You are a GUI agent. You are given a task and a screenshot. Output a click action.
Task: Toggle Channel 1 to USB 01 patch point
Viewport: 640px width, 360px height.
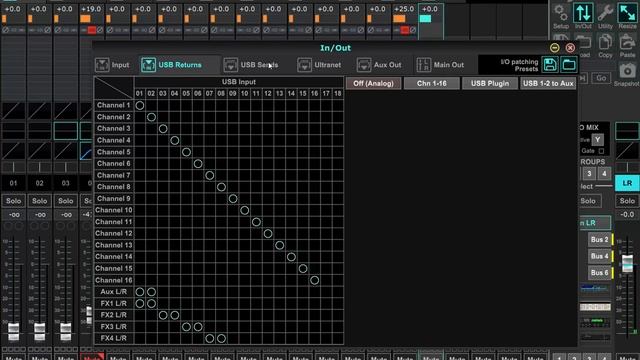(x=140, y=105)
